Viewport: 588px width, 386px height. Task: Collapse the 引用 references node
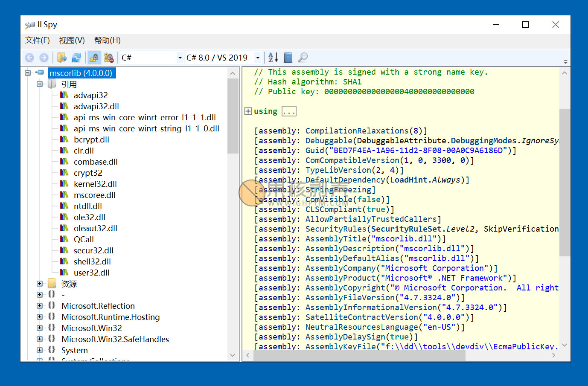tap(40, 84)
